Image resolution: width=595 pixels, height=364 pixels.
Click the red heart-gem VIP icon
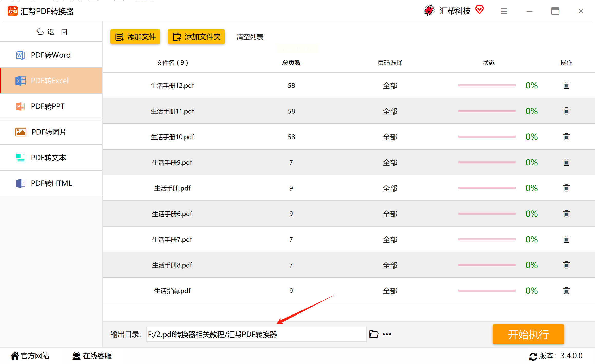479,10
